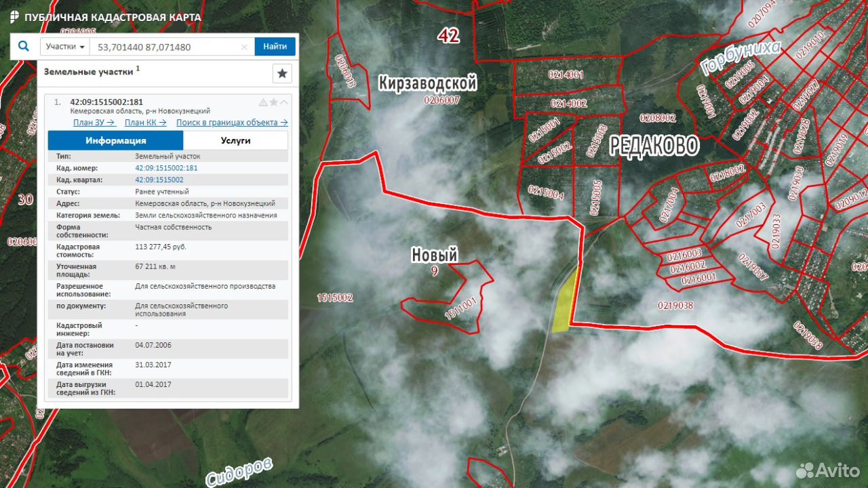Screen dimensions: 868x488
Task: Click the Кирзаводской settlement label
Action: 428,83
